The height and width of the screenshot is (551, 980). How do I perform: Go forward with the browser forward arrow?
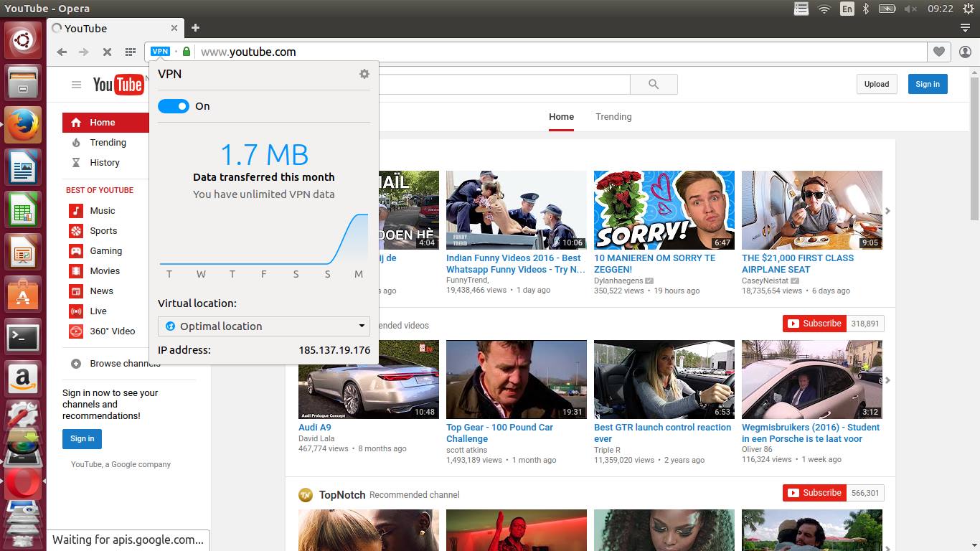coord(84,52)
